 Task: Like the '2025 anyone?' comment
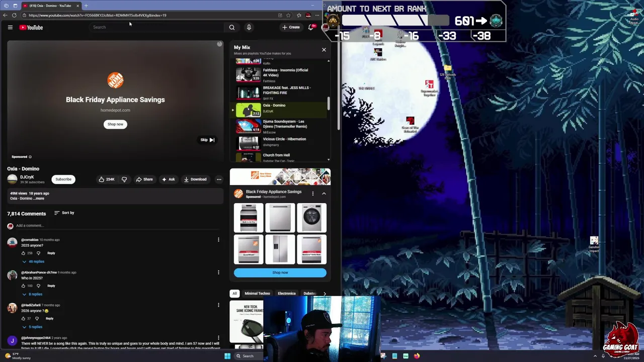tap(23, 253)
